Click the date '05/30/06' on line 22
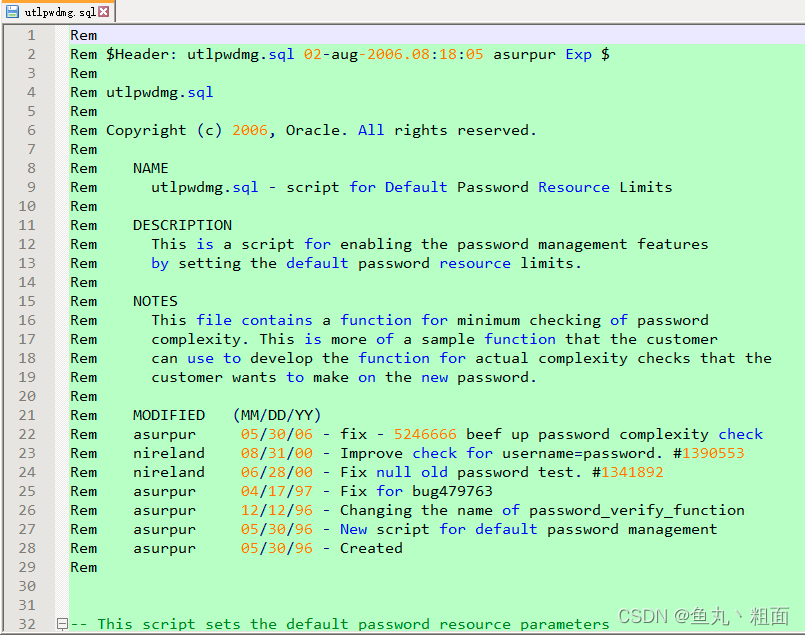The height and width of the screenshot is (635, 805). coord(276,434)
